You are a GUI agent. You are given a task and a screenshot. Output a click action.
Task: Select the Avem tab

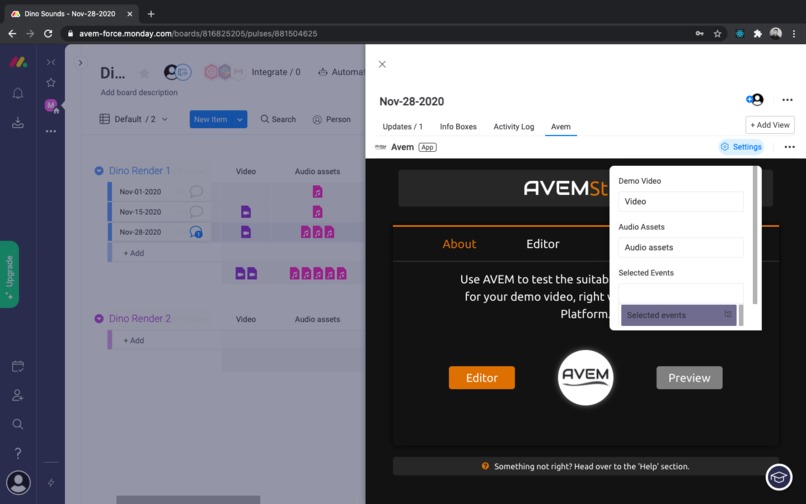560,127
